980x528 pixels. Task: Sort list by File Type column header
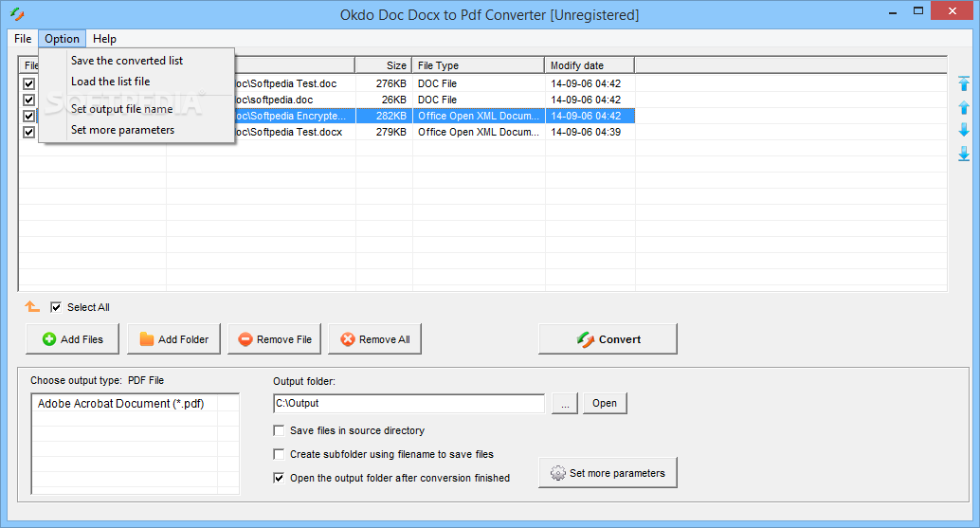click(x=478, y=65)
